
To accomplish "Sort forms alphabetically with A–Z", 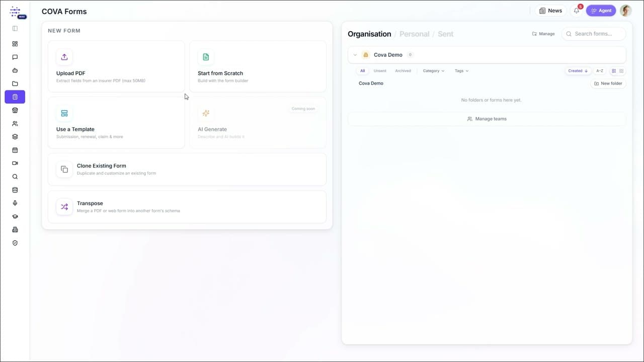I will pyautogui.click(x=600, y=71).
